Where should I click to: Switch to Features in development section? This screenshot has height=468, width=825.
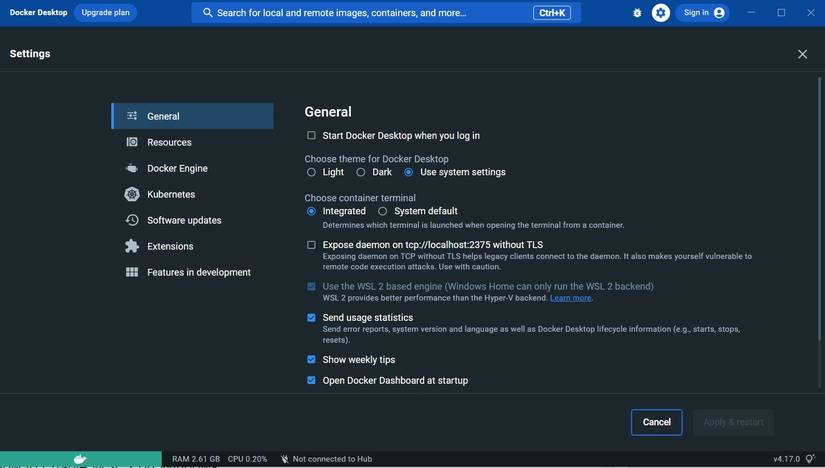(x=198, y=272)
